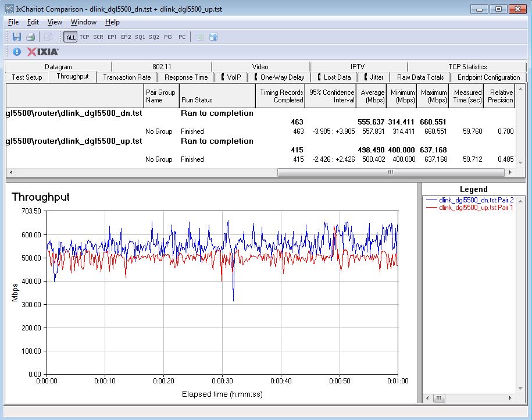This screenshot has height=420, width=532.
Task: Choose the PG pair group option
Action: click(x=167, y=37)
